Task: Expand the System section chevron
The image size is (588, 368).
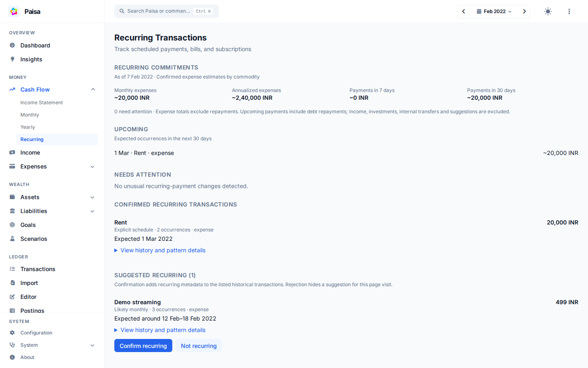Action: [x=93, y=345]
